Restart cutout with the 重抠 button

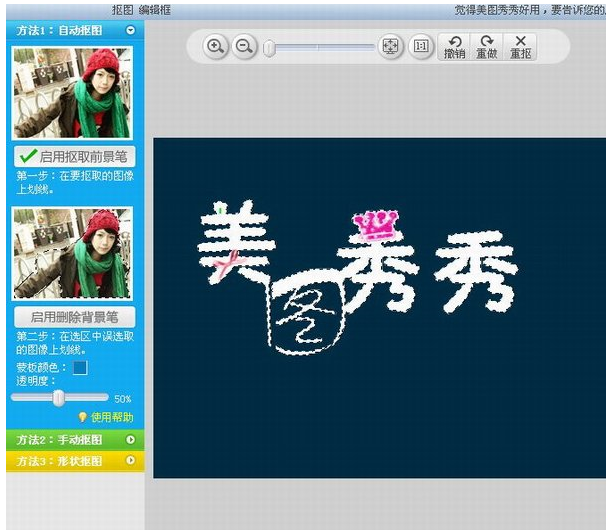pos(520,47)
